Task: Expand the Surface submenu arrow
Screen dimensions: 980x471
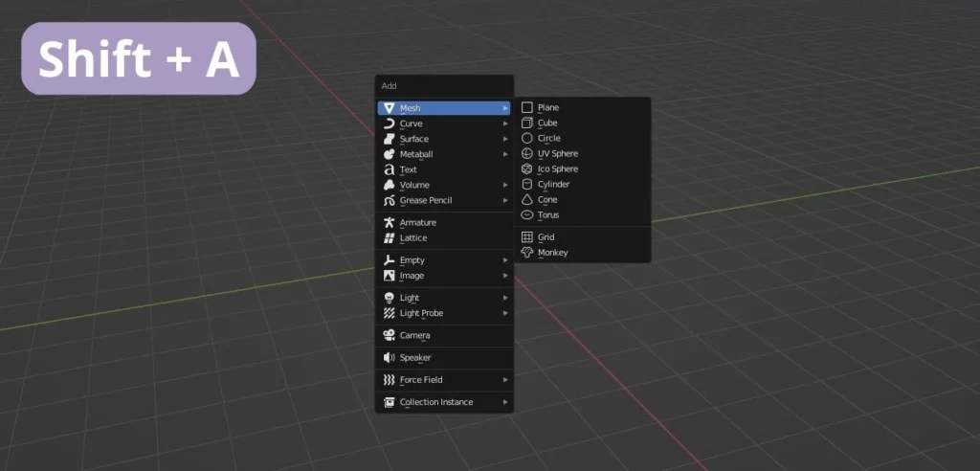Action: click(505, 139)
